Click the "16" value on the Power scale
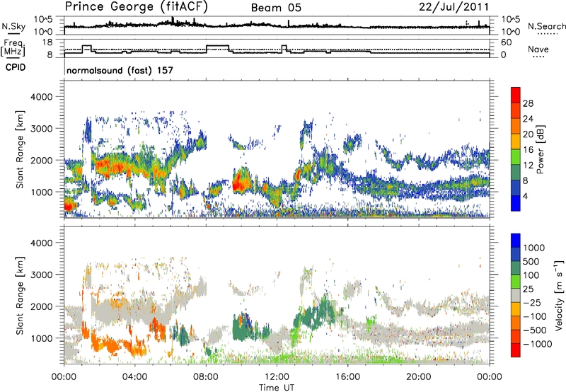566x392 pixels. pos(528,150)
